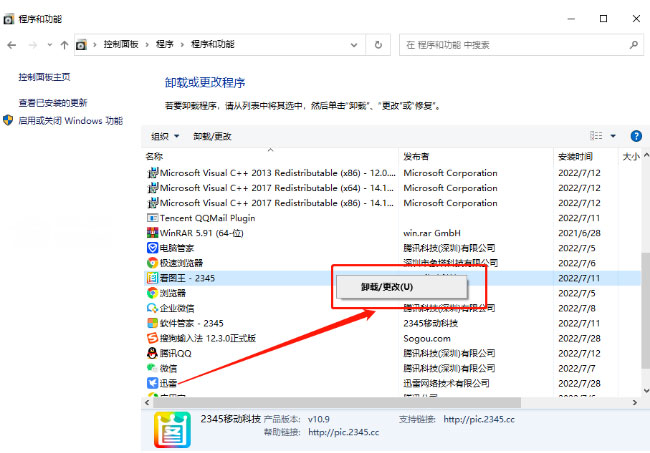Open 控制面板主页 link
650x453 pixels.
pyautogui.click(x=44, y=77)
